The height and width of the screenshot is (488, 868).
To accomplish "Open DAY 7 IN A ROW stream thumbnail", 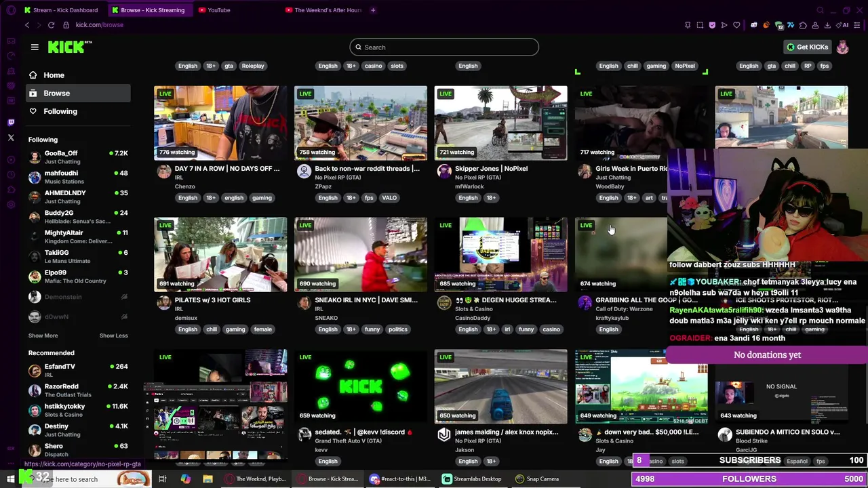I will pos(220,123).
